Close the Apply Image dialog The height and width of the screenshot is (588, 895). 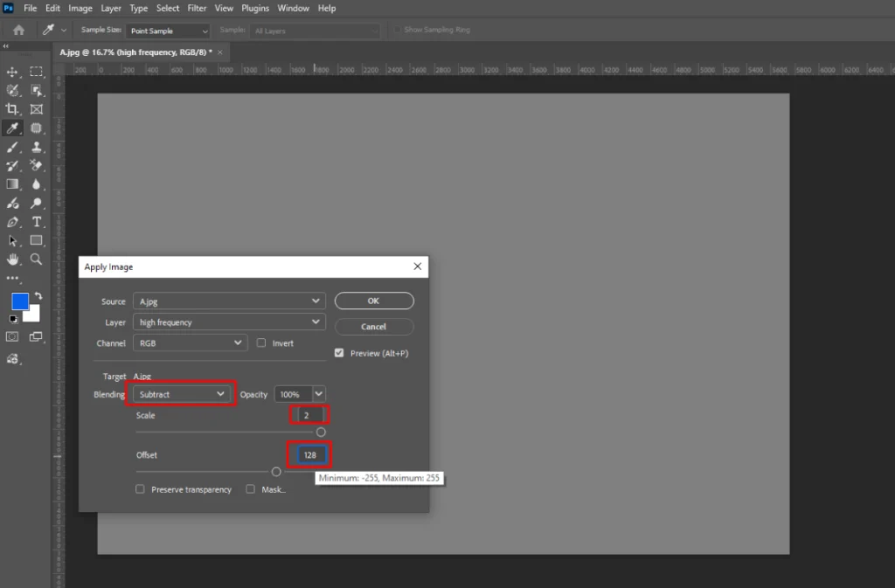(x=417, y=266)
